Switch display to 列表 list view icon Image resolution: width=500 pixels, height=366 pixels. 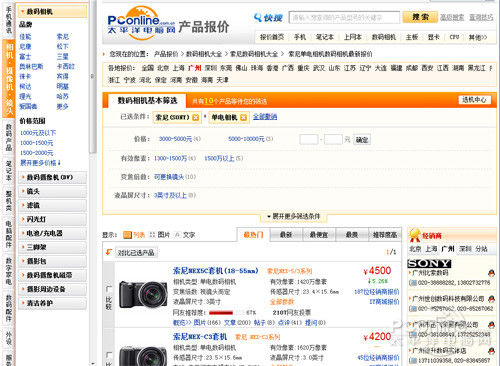tap(127, 235)
